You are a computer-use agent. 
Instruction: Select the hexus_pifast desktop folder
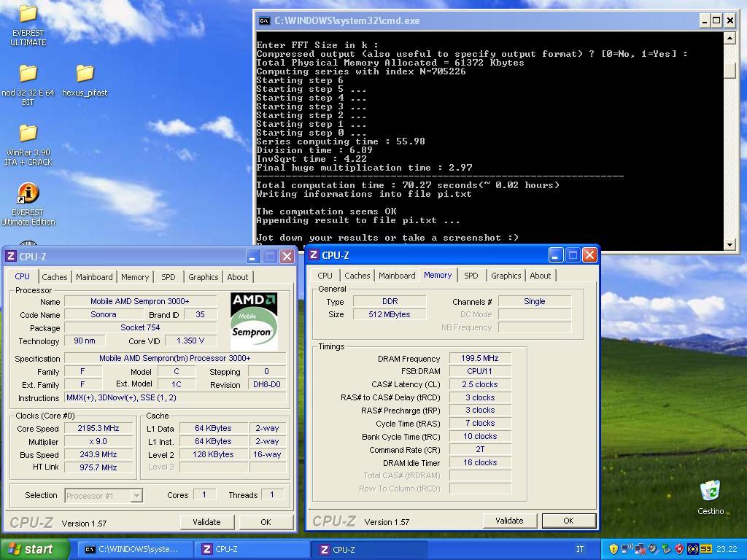click(85, 74)
